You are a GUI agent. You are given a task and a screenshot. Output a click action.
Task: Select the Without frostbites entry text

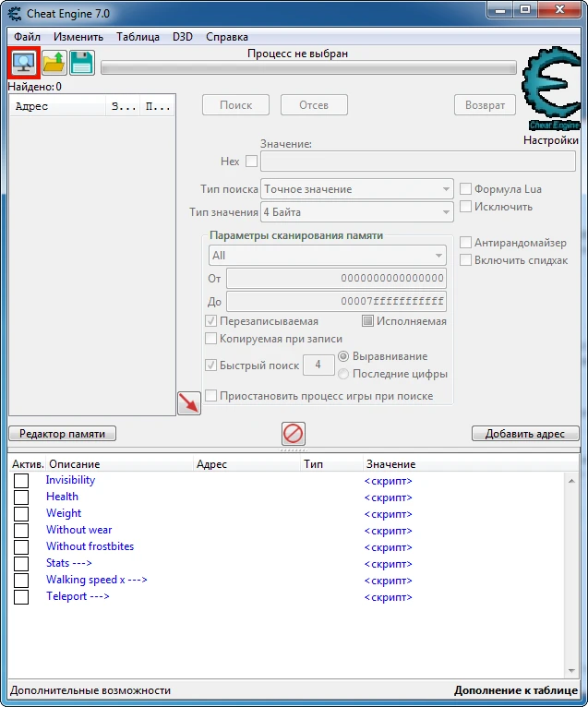coord(90,546)
